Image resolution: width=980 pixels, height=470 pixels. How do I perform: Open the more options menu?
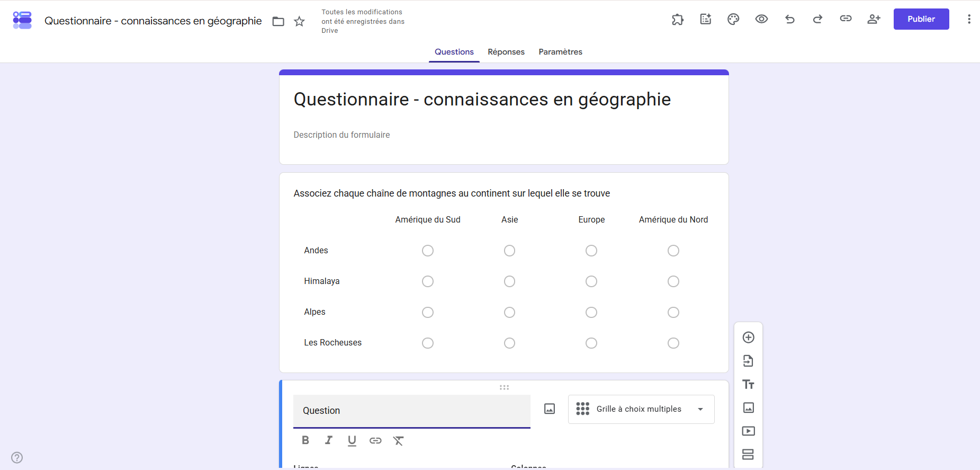tap(969, 19)
